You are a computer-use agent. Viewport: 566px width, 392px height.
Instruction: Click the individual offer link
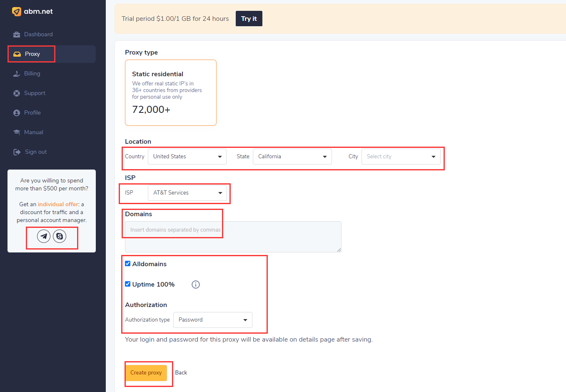[58, 205]
